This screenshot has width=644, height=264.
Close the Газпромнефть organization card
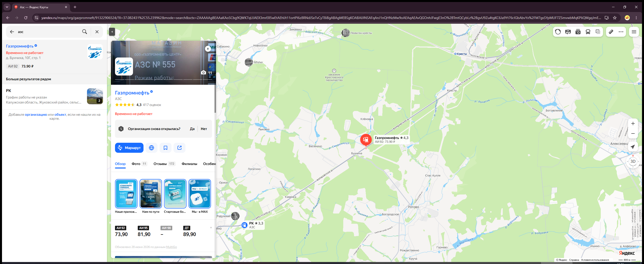[x=208, y=49]
